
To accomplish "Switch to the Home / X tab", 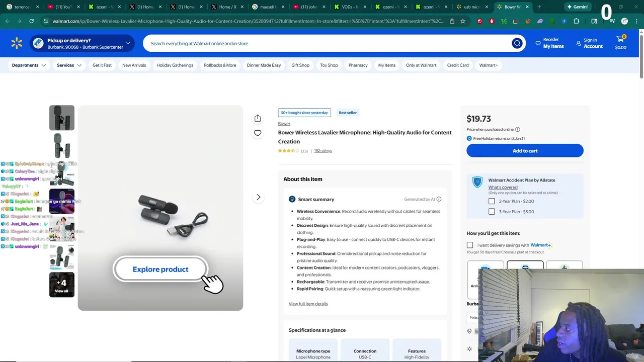I will 227,7.
